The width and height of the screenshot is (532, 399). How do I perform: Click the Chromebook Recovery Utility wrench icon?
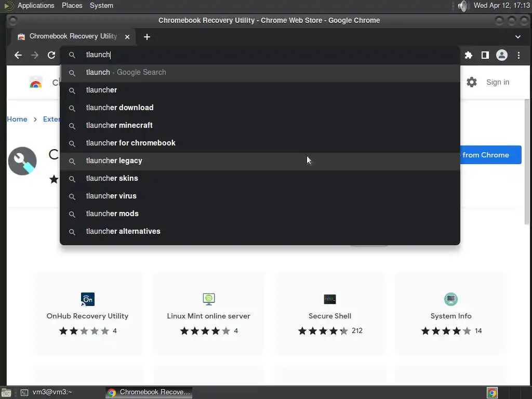pos(22,161)
